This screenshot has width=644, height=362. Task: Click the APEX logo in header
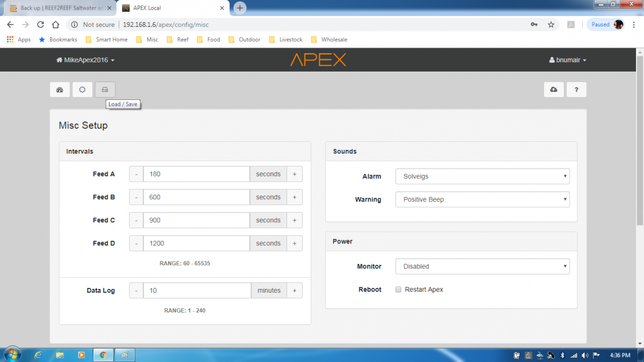(x=318, y=60)
